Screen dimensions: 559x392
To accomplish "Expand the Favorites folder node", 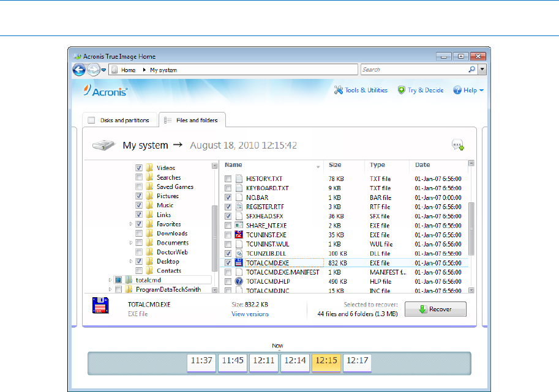I will pos(131,224).
